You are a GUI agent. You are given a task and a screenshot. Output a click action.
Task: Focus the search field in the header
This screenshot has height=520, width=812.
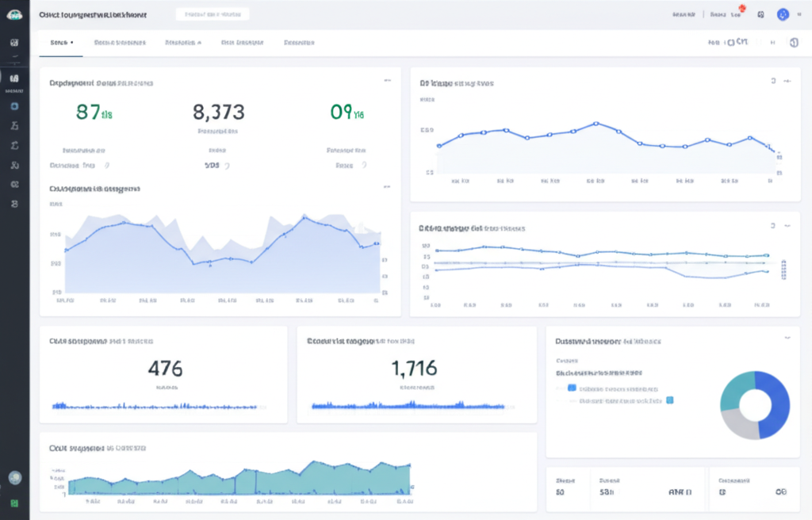[x=212, y=14]
